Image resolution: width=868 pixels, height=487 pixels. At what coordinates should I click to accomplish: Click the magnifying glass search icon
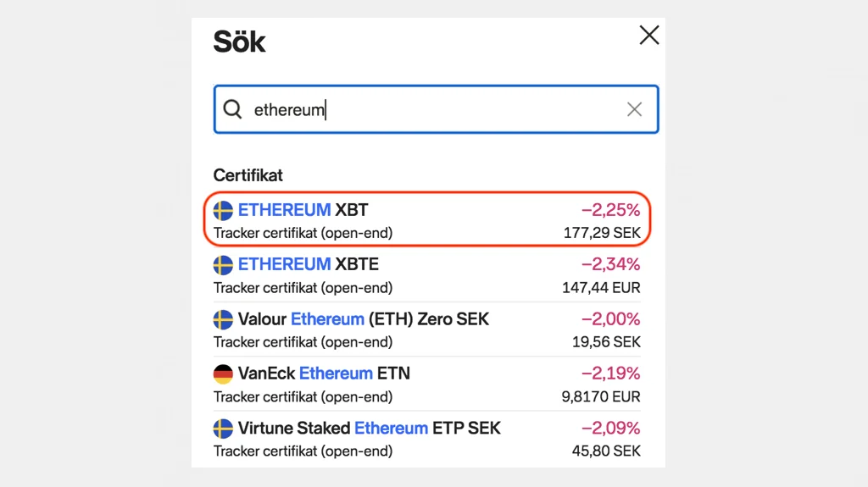(x=232, y=109)
